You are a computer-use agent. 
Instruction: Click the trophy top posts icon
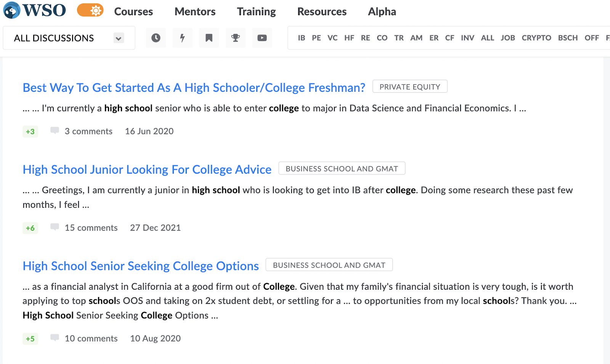(236, 38)
